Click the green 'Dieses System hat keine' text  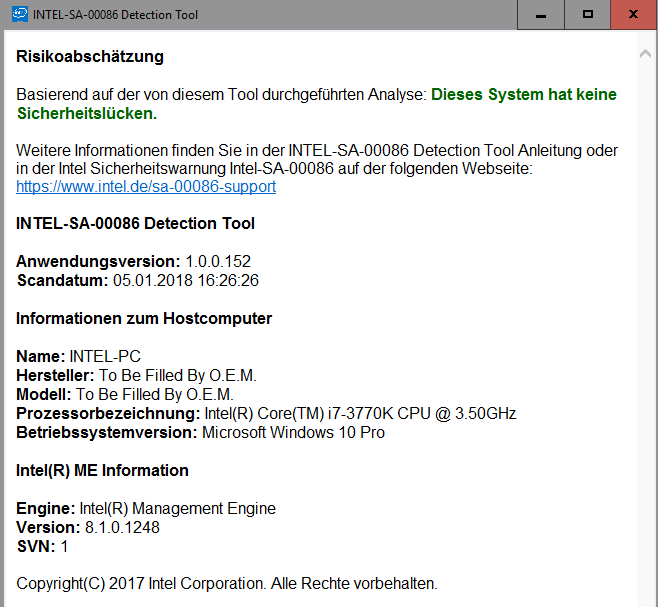coord(524,94)
